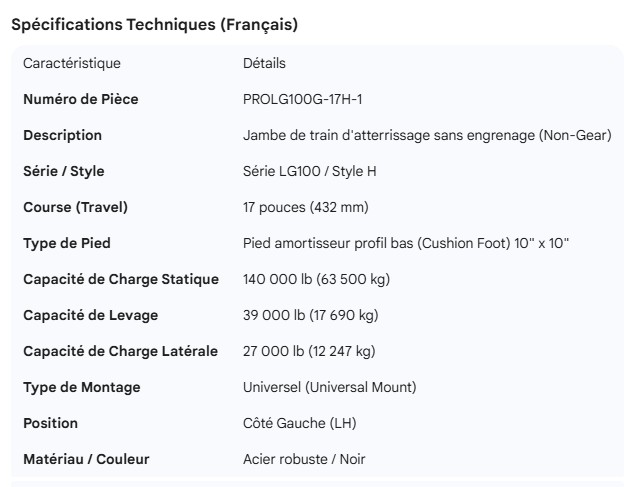The image size is (624, 487).
Task: Click the Capacité de Charge Latérale label
Action: tap(120, 351)
